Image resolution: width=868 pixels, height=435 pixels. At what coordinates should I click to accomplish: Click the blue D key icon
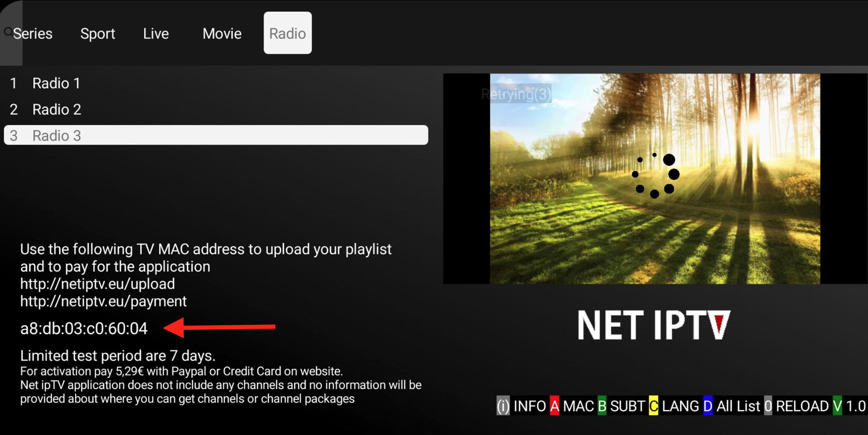pyautogui.click(x=708, y=406)
